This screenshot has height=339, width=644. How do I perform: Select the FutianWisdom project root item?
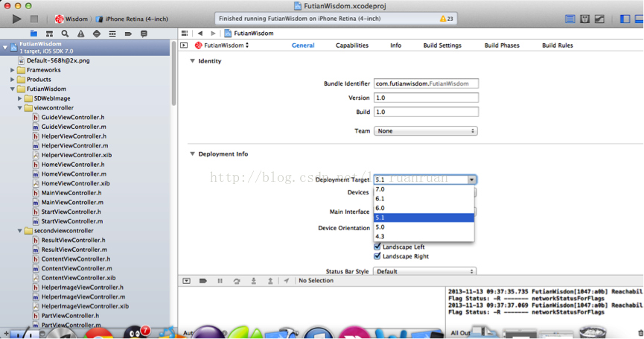(x=85, y=47)
